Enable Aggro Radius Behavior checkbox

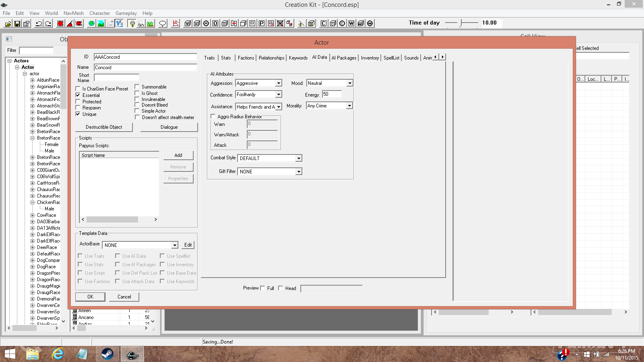pos(213,117)
